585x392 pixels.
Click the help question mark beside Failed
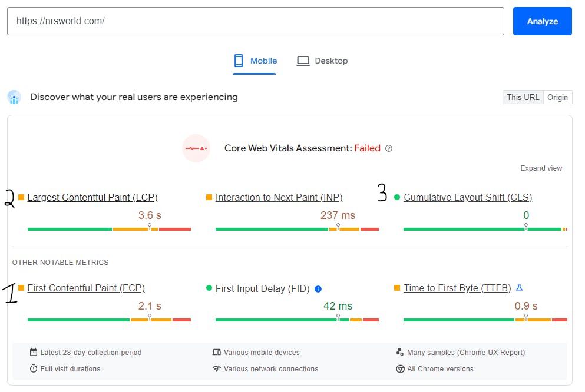(x=389, y=148)
